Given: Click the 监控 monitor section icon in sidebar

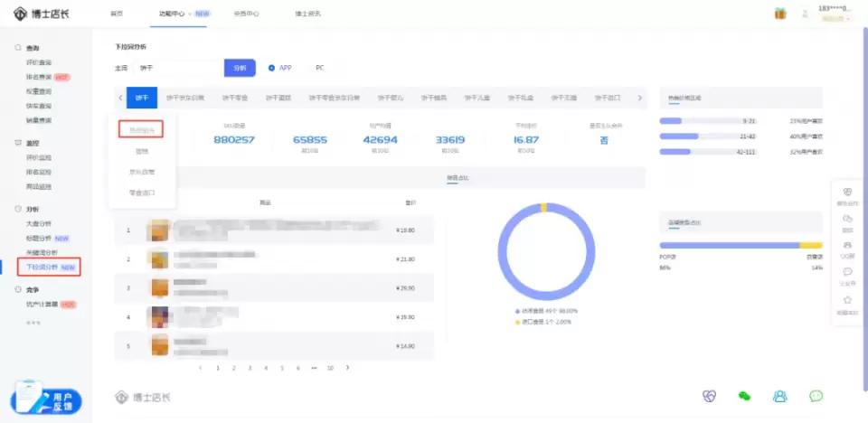Looking at the screenshot, I should tap(18, 143).
